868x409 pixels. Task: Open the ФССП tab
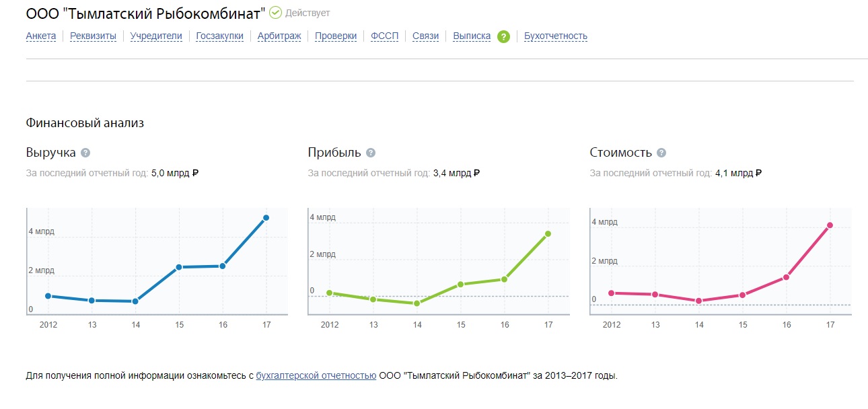click(x=384, y=36)
